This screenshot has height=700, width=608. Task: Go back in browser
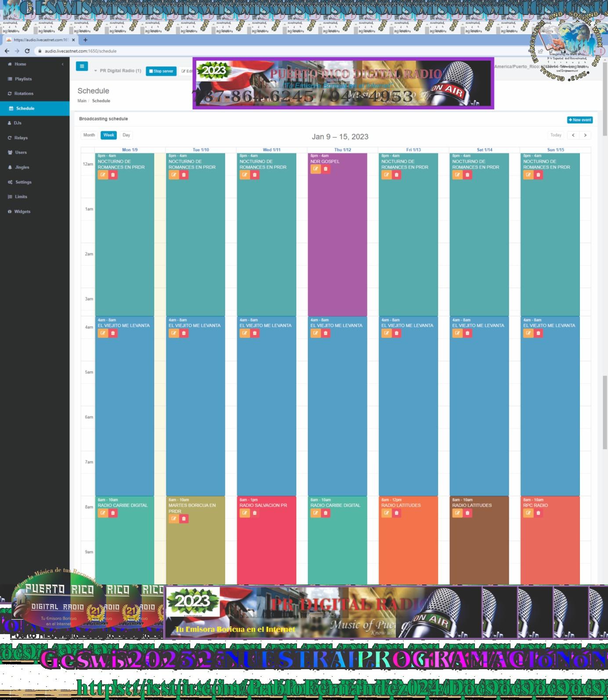click(7, 51)
